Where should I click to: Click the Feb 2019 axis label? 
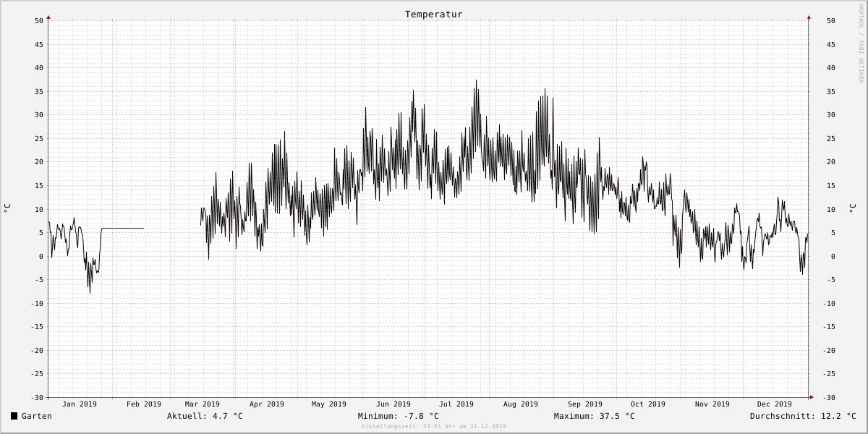(x=144, y=404)
